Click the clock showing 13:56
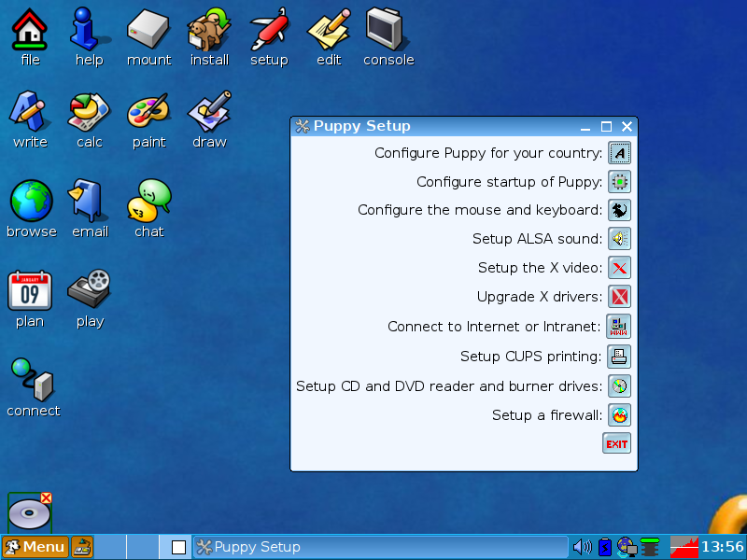Image resolution: width=747 pixels, height=560 pixels. tap(720, 547)
